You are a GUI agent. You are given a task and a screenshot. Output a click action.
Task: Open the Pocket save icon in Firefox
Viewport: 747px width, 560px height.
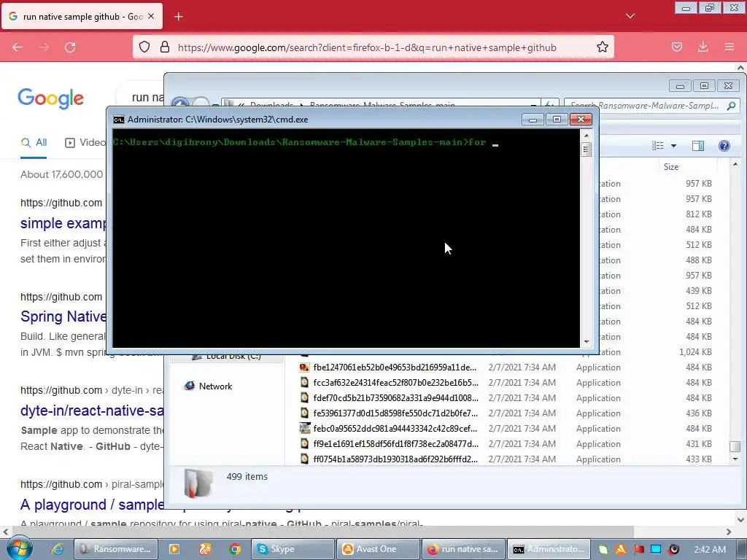676,47
